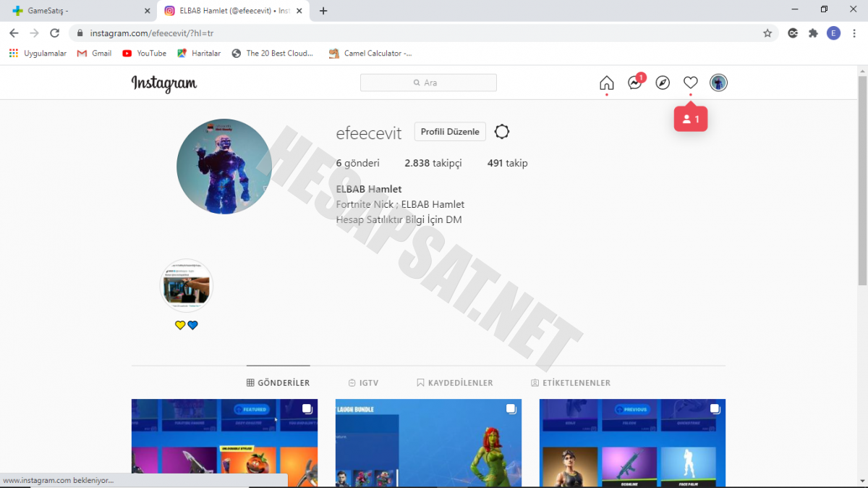The width and height of the screenshot is (868, 488).
Task: Click the ELBAB Hamlet display name
Action: [369, 189]
